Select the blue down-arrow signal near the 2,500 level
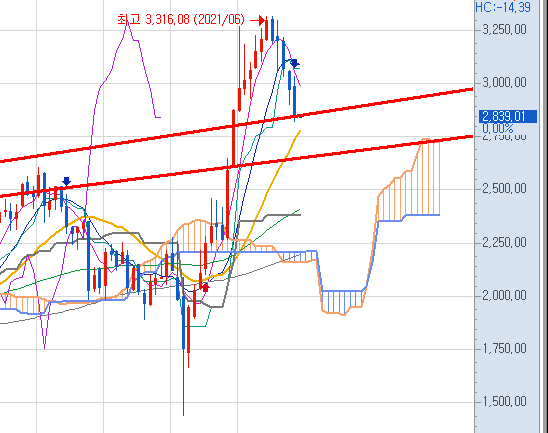The height and width of the screenshot is (433, 548). pyautogui.click(x=66, y=181)
